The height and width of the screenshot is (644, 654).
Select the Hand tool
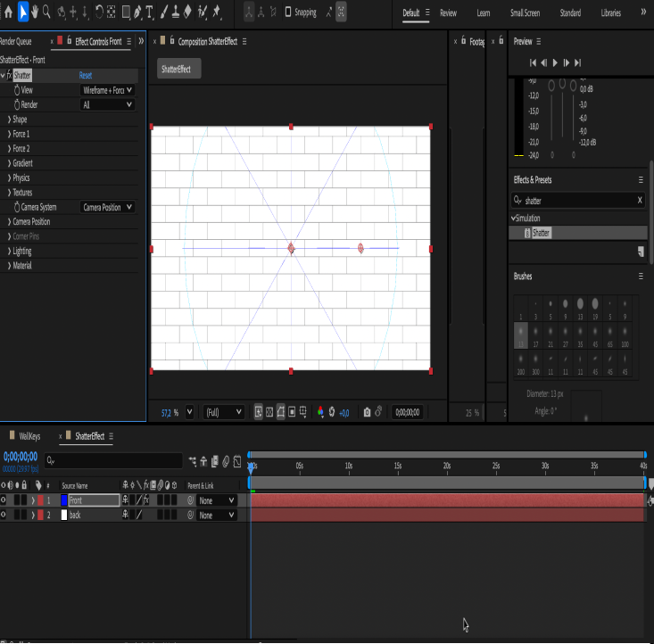(35, 12)
